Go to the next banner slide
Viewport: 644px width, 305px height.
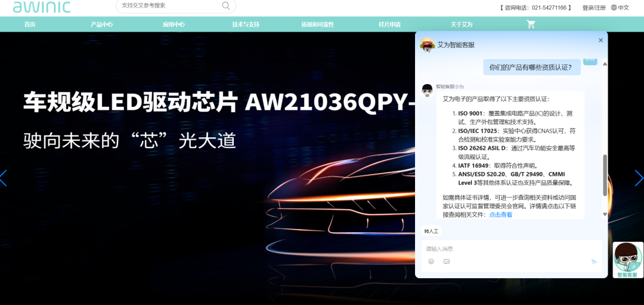tap(639, 178)
